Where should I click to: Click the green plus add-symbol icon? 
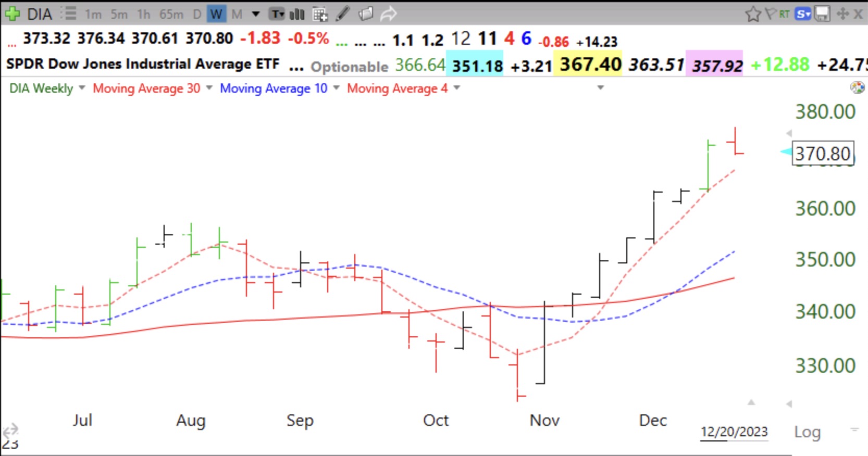pyautogui.click(x=12, y=14)
